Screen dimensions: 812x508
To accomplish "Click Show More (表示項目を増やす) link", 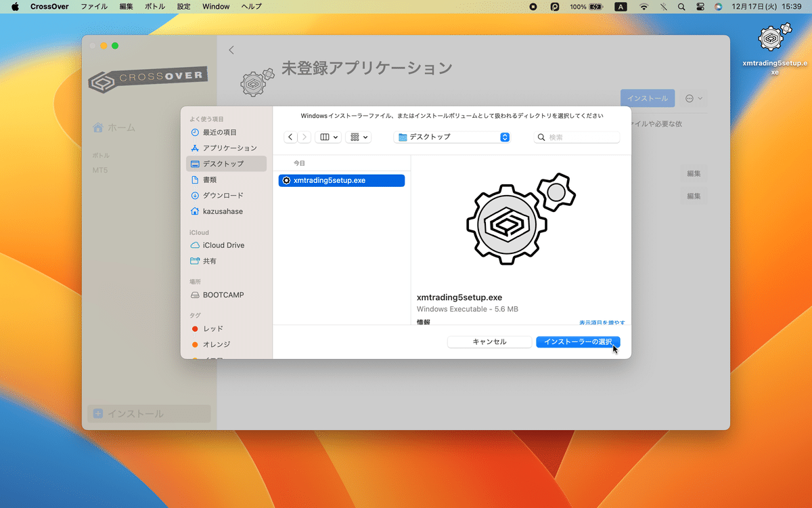I will click(x=602, y=322).
